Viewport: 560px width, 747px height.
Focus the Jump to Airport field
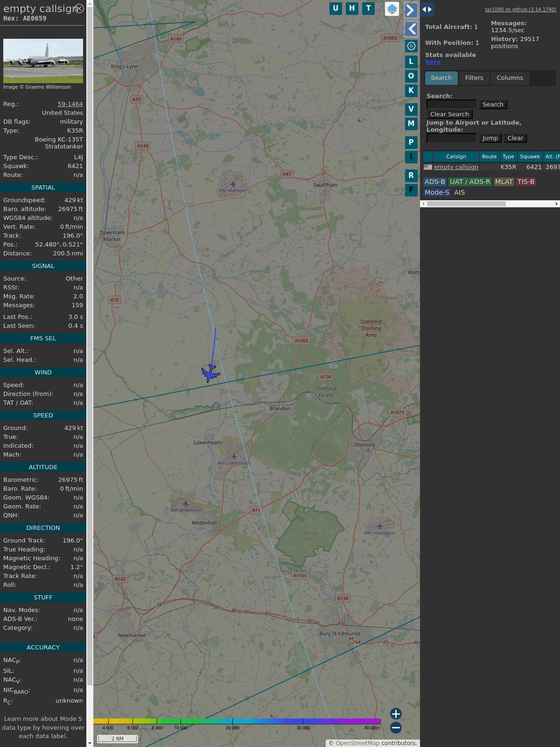[451, 138]
